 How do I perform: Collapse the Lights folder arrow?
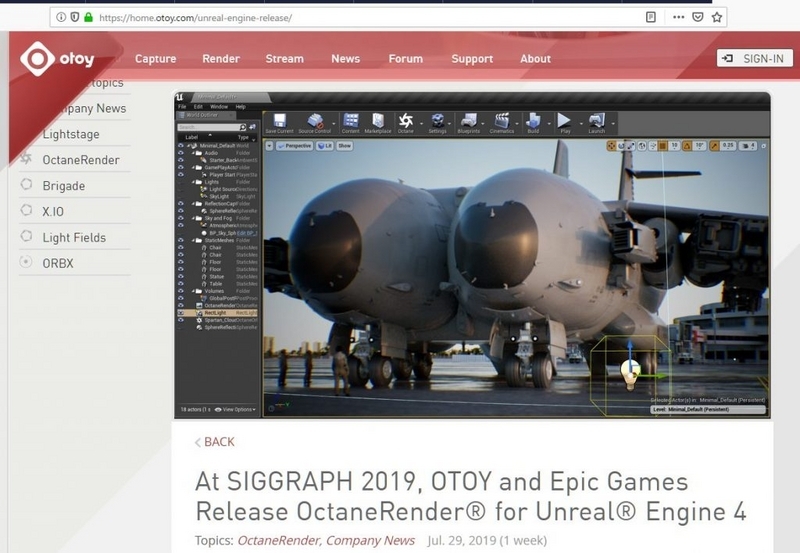[193, 182]
